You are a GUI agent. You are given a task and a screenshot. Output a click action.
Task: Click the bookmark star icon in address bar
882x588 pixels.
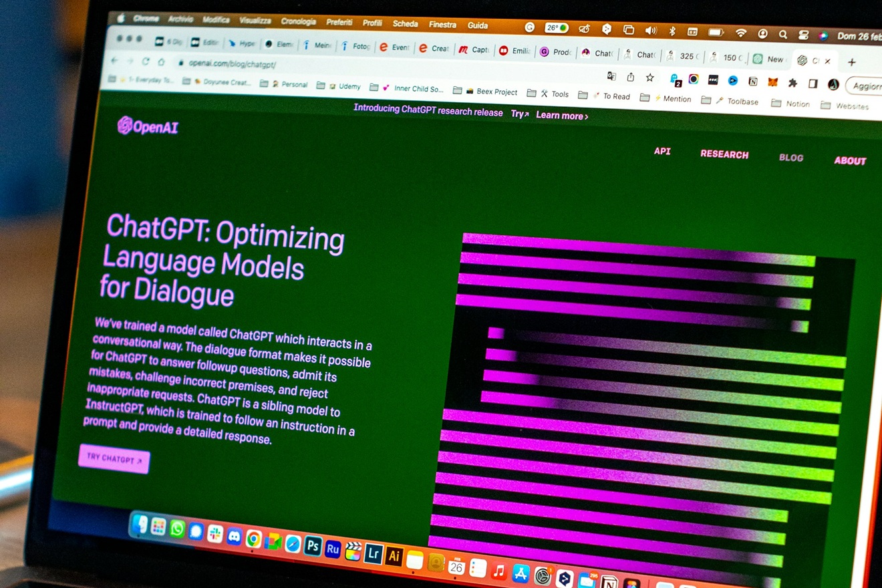(649, 78)
